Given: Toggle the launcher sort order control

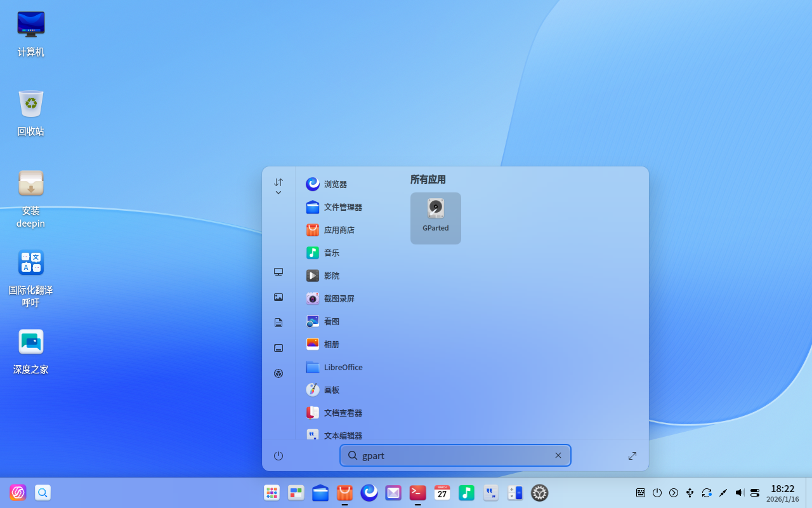Looking at the screenshot, I should [x=278, y=182].
